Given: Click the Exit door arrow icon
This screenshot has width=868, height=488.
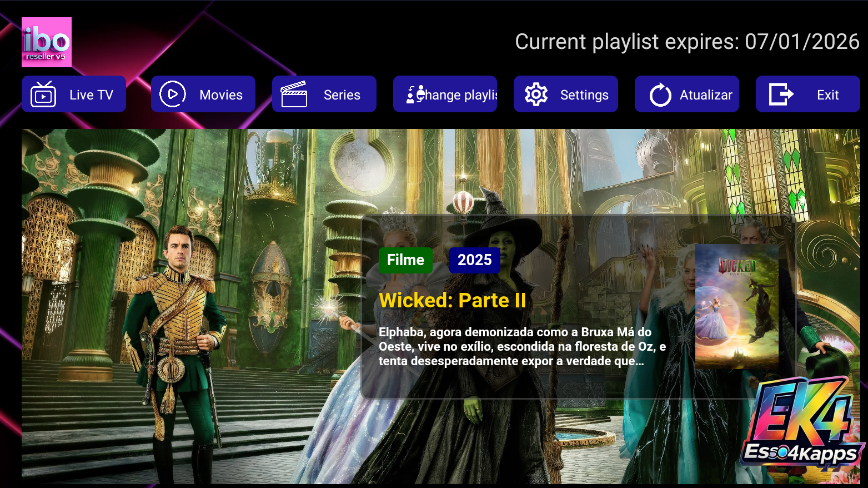Looking at the screenshot, I should point(780,94).
